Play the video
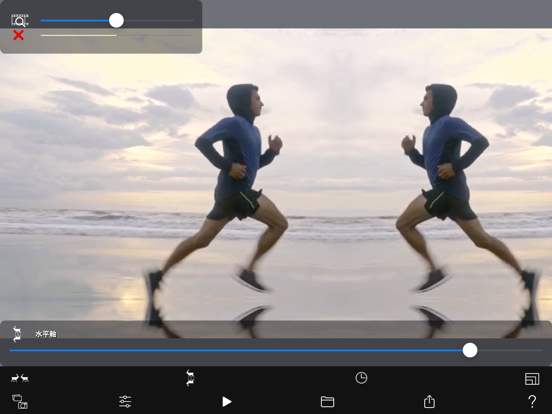This screenshot has width=552, height=414. pyautogui.click(x=227, y=402)
